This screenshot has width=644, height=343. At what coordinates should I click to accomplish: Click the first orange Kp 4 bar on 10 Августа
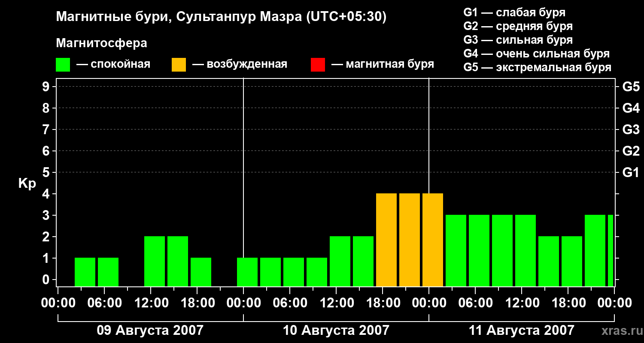(386, 240)
